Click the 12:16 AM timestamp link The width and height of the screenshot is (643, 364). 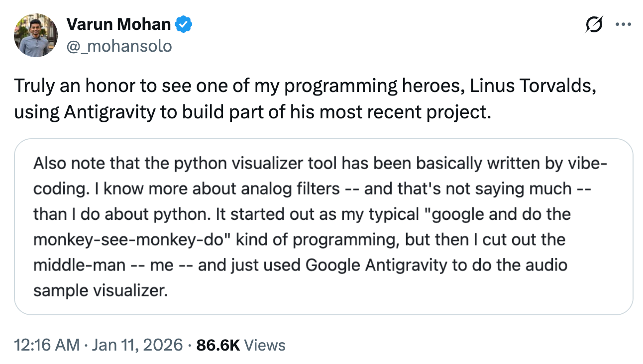[x=47, y=345]
